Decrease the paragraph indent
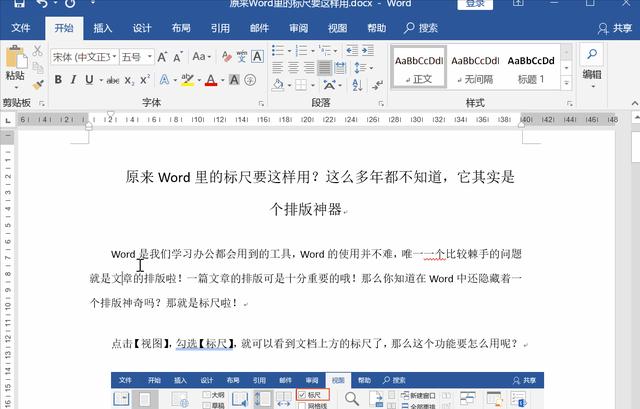The height and width of the screenshot is (409, 640). (x=352, y=51)
